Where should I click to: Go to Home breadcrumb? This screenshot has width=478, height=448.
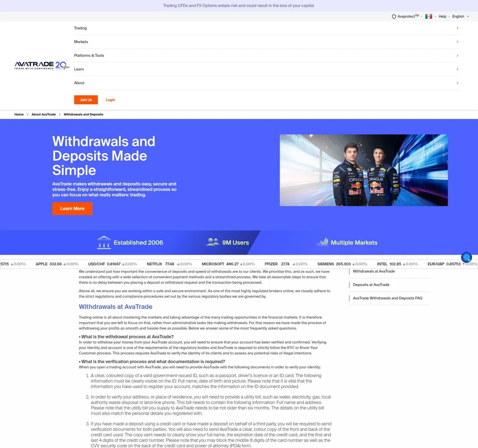[x=19, y=114]
